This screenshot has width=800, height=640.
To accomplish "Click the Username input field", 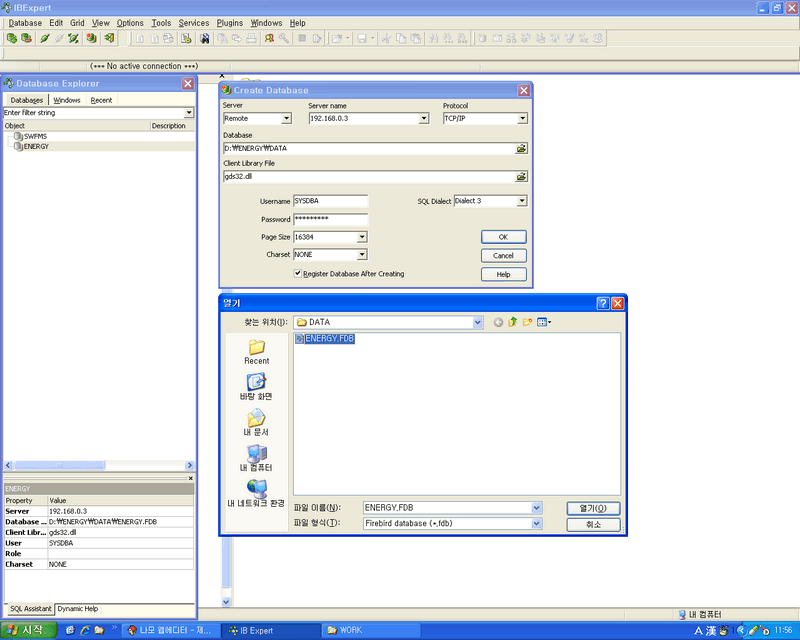I will pyautogui.click(x=331, y=201).
